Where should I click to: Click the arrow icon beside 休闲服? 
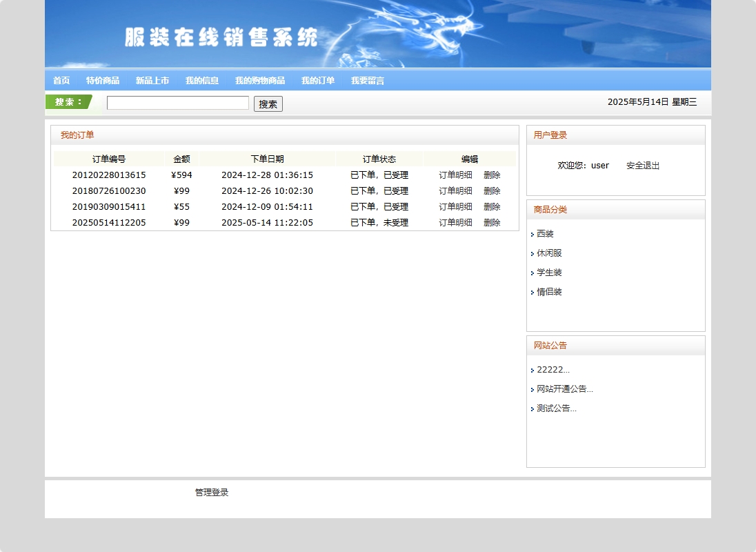click(x=533, y=253)
